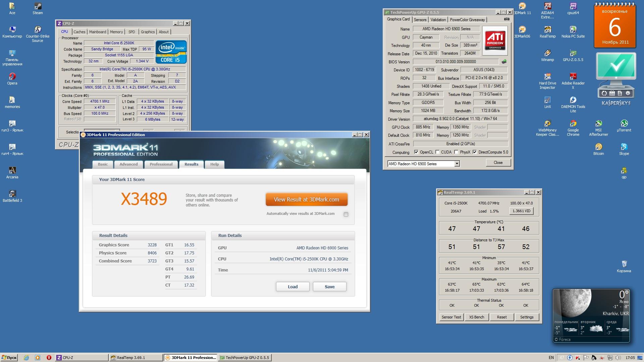The width and height of the screenshot is (644, 362).
Task: Open LinX desktop shortcut
Action: coord(547,102)
